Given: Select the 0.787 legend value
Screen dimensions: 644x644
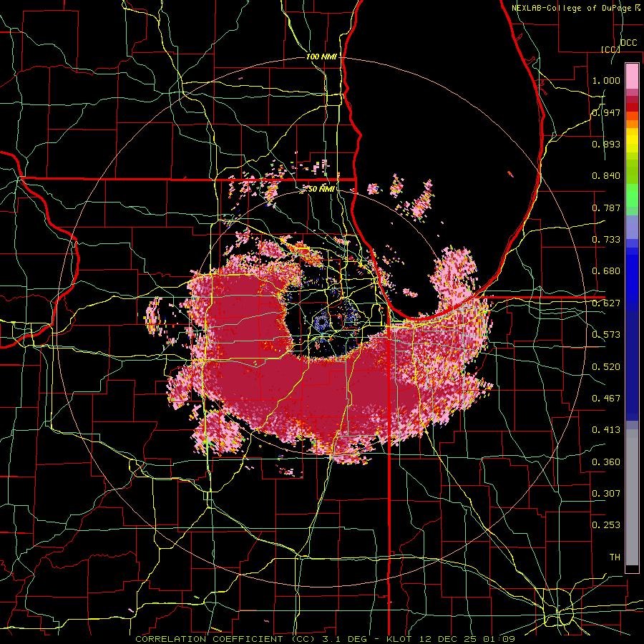Looking at the screenshot, I should pyautogui.click(x=606, y=208).
